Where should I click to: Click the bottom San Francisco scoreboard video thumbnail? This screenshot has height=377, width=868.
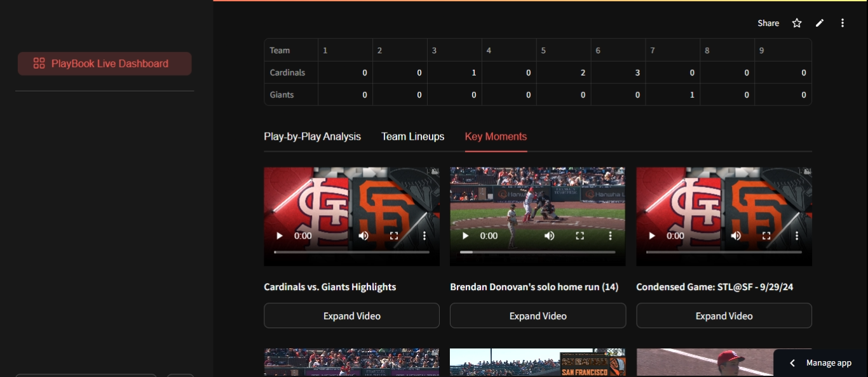point(538,362)
